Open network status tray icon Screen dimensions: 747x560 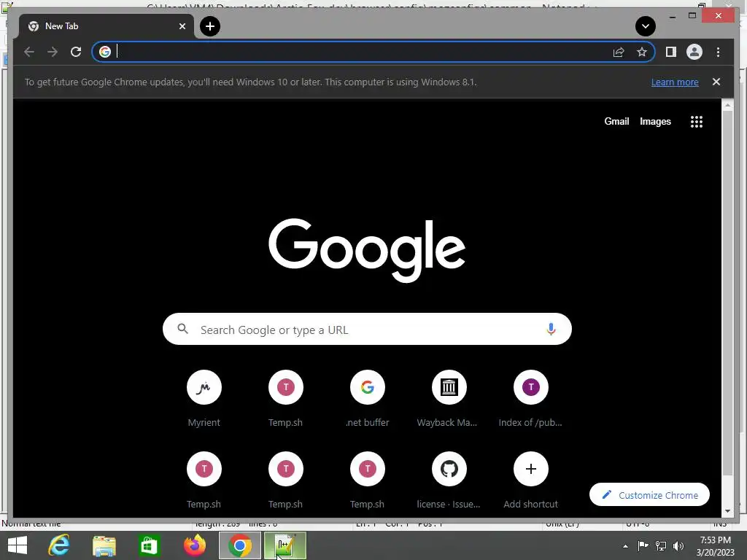point(661,545)
